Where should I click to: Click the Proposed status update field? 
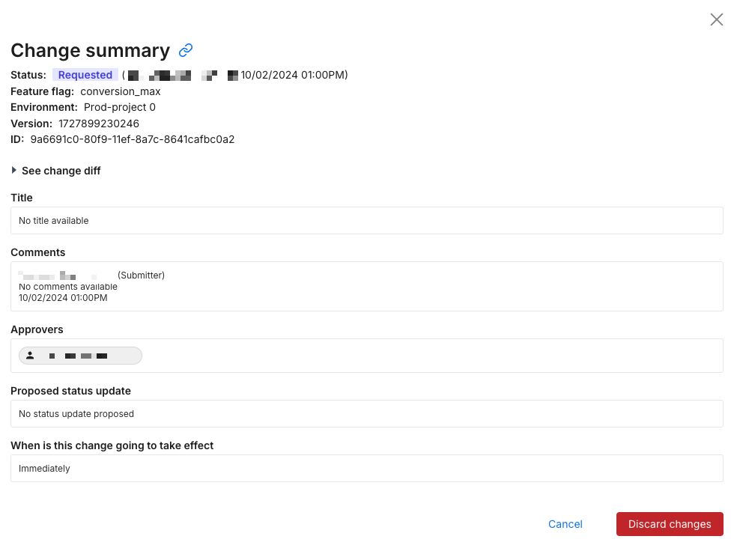pyautogui.click(x=366, y=413)
